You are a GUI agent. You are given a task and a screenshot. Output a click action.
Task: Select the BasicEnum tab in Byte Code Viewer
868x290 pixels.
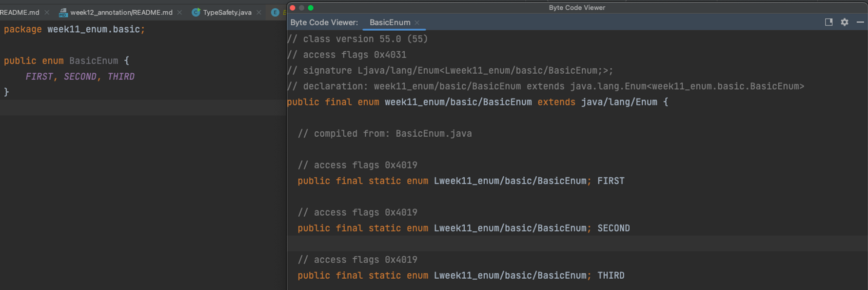(390, 22)
